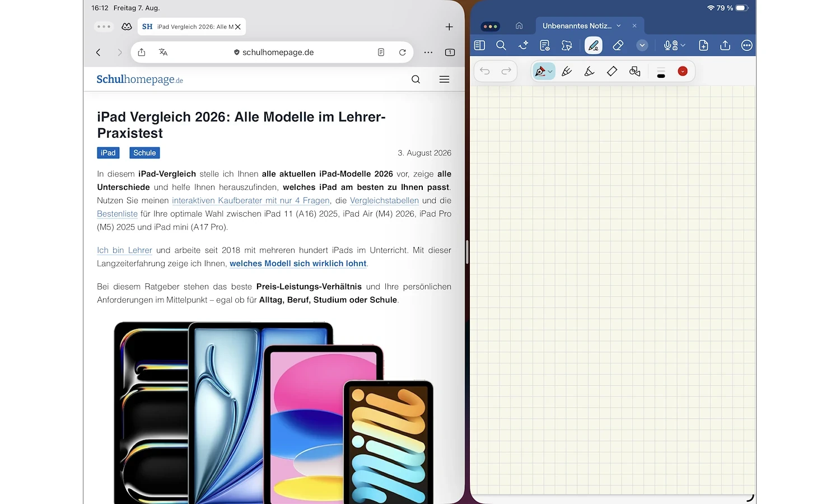840x504 pixels.
Task: Click the AI sparkle tool icon
Action: click(x=523, y=45)
